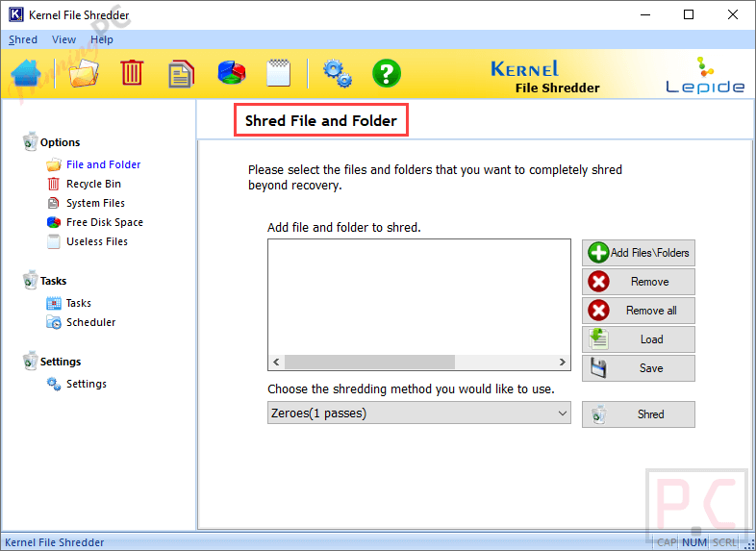
Task: Open the Help menu
Action: coord(102,39)
